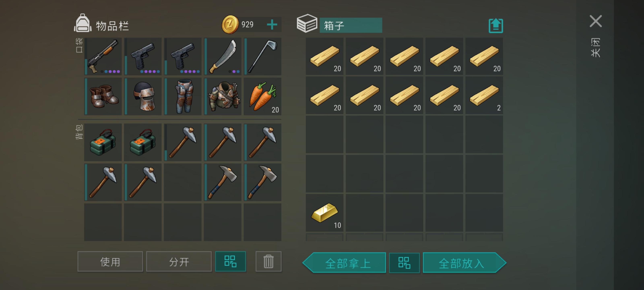Click the 分开 (split) button
Viewport: 644px width, 290px height.
(x=179, y=261)
